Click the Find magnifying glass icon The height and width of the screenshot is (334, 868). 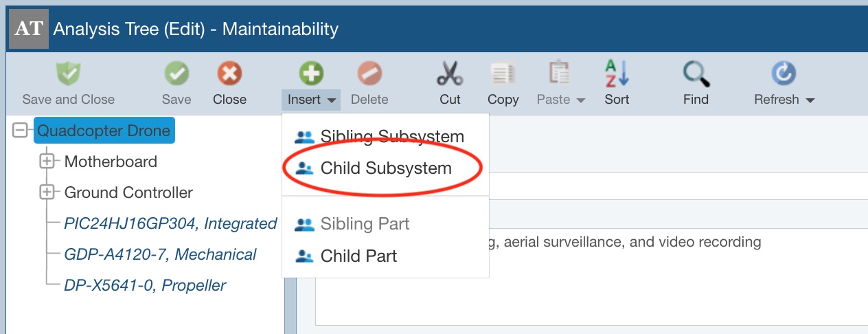pos(696,74)
